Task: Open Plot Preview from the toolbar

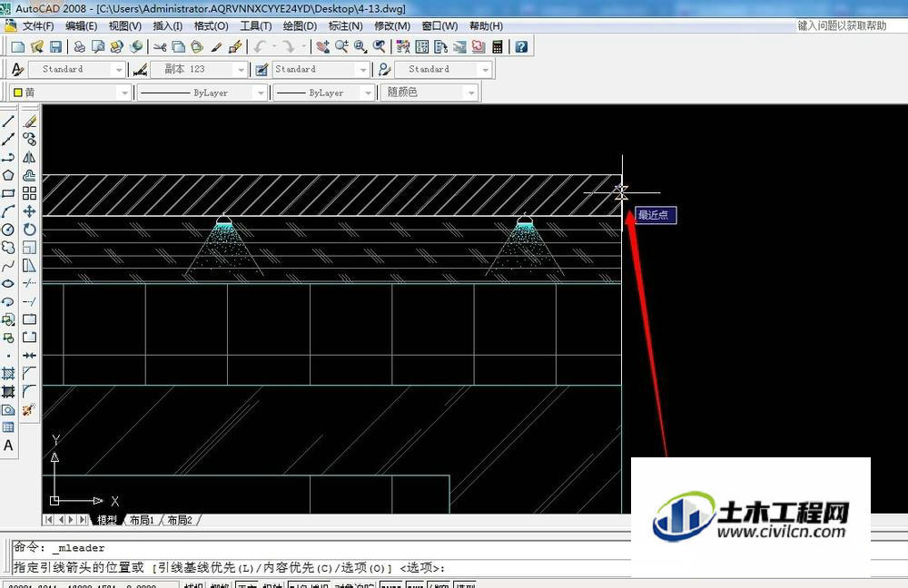Action: 98,47
